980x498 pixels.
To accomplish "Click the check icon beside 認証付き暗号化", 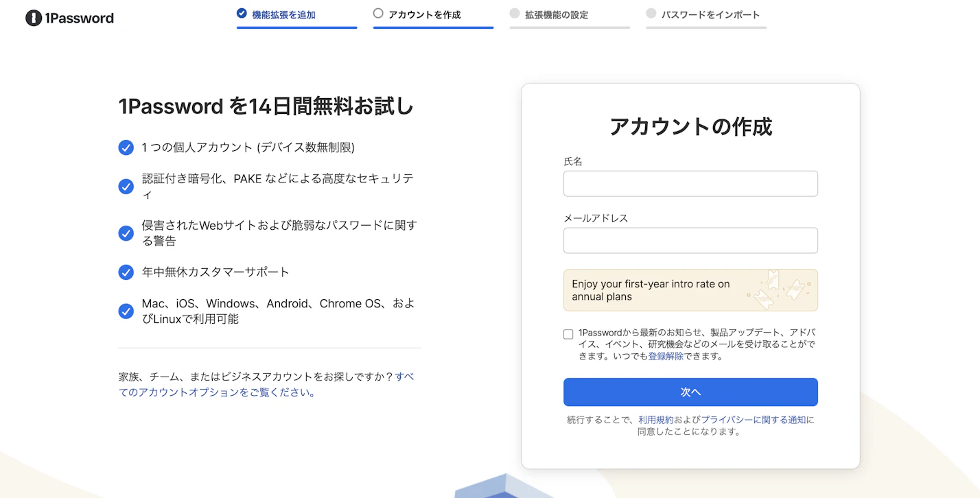I will point(126,187).
